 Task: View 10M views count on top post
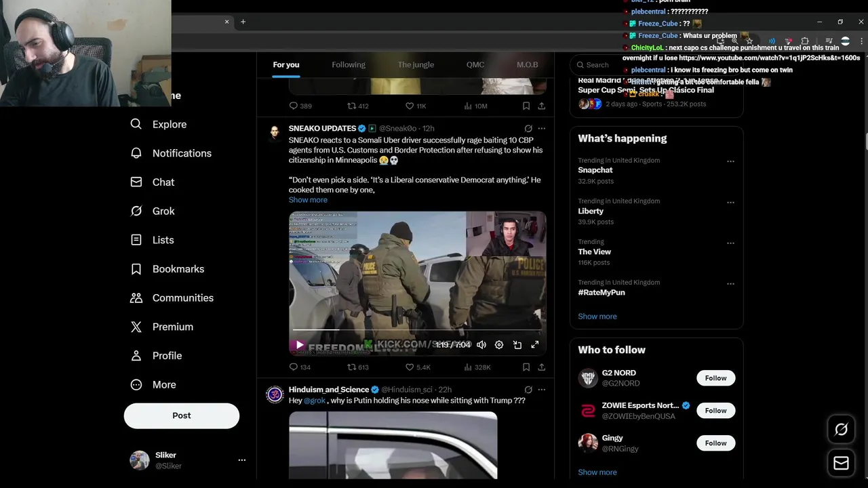(x=476, y=106)
